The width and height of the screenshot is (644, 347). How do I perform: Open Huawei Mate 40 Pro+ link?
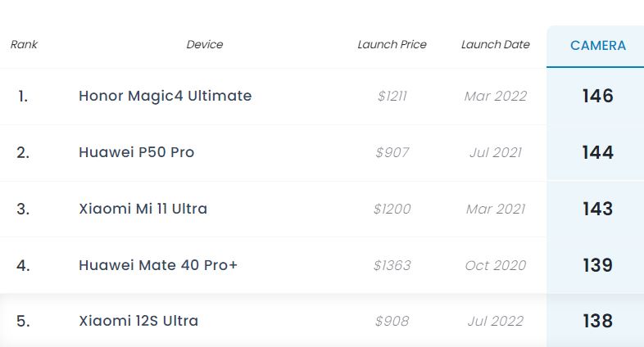point(158,265)
